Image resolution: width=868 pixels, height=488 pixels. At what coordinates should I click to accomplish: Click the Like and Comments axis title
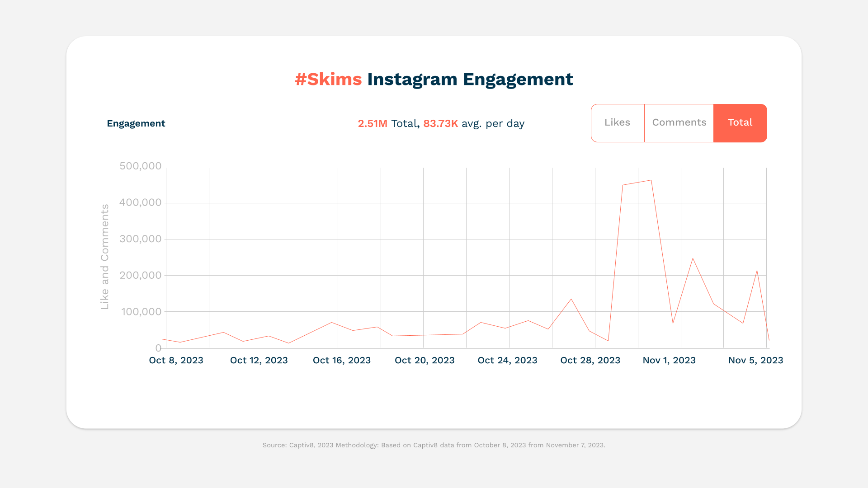point(104,257)
